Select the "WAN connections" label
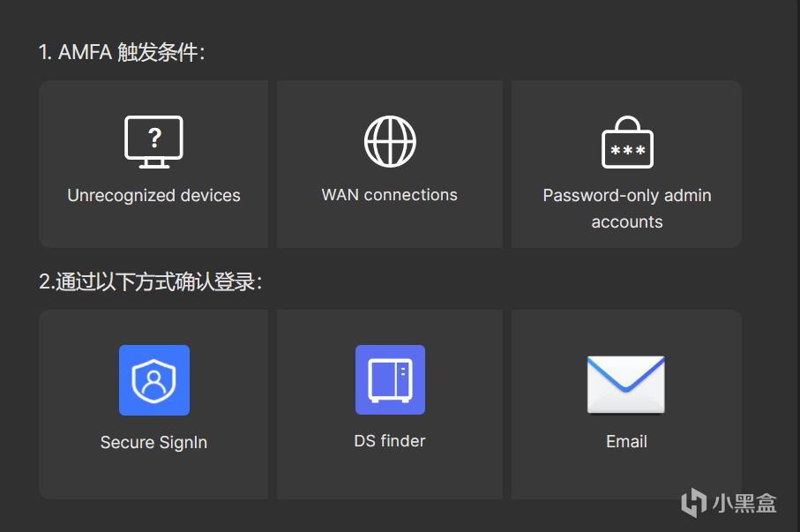This screenshot has width=800, height=532. tap(390, 195)
